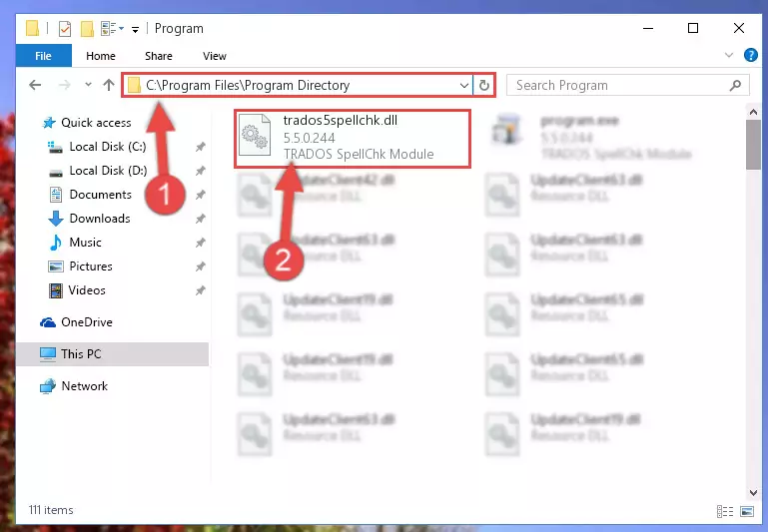Select the trados5spellchk.dll file
The height and width of the screenshot is (532, 768).
353,138
